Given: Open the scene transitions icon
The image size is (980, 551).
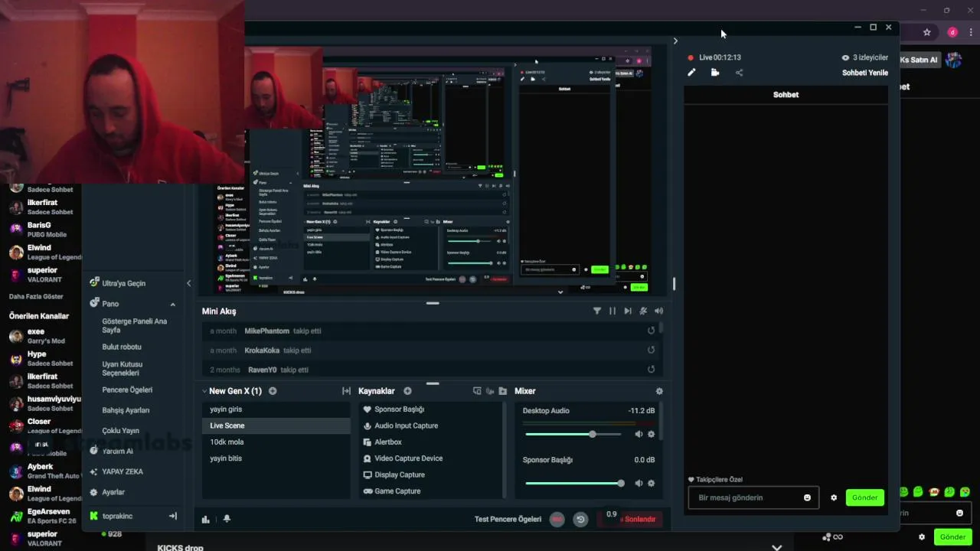Looking at the screenshot, I should tap(346, 391).
